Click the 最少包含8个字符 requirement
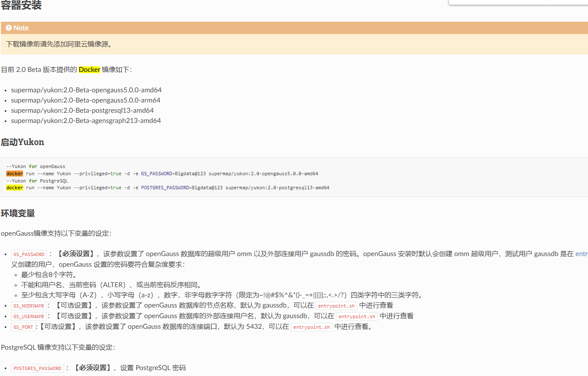This screenshot has width=588, height=376. [x=49, y=275]
